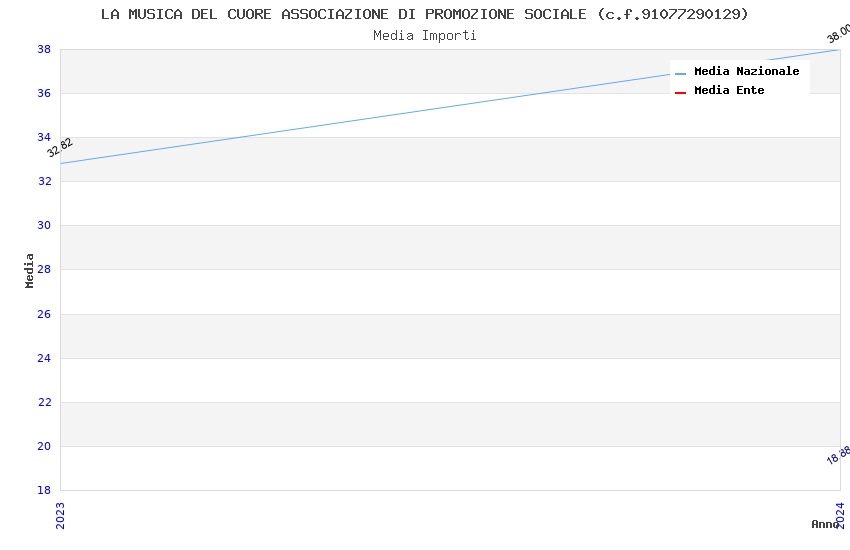Click the 38.00 data point label

click(x=838, y=33)
